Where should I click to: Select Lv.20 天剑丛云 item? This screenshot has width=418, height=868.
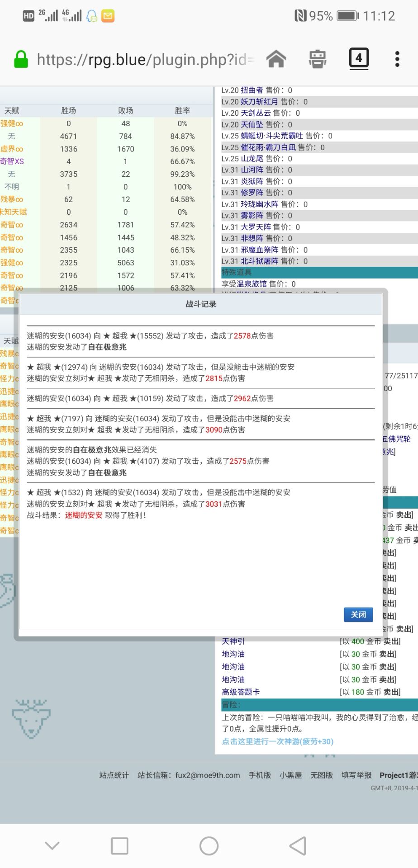pyautogui.click(x=256, y=113)
